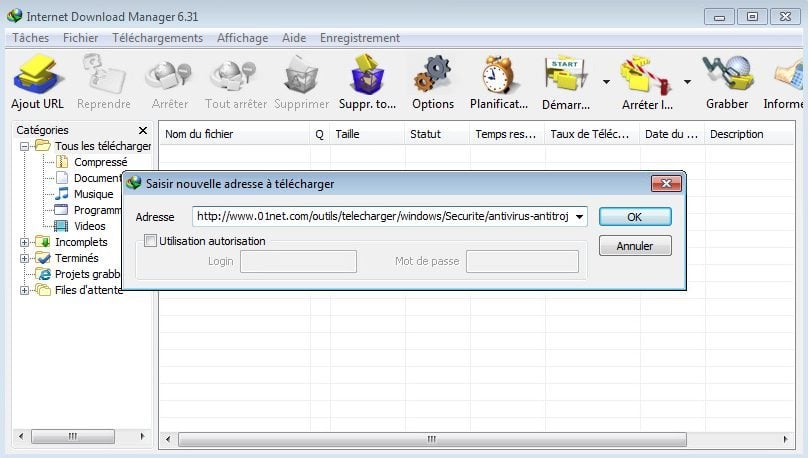This screenshot has width=808, height=458.
Task: Click the Démarrer file d'attente icon
Action: click(x=565, y=75)
